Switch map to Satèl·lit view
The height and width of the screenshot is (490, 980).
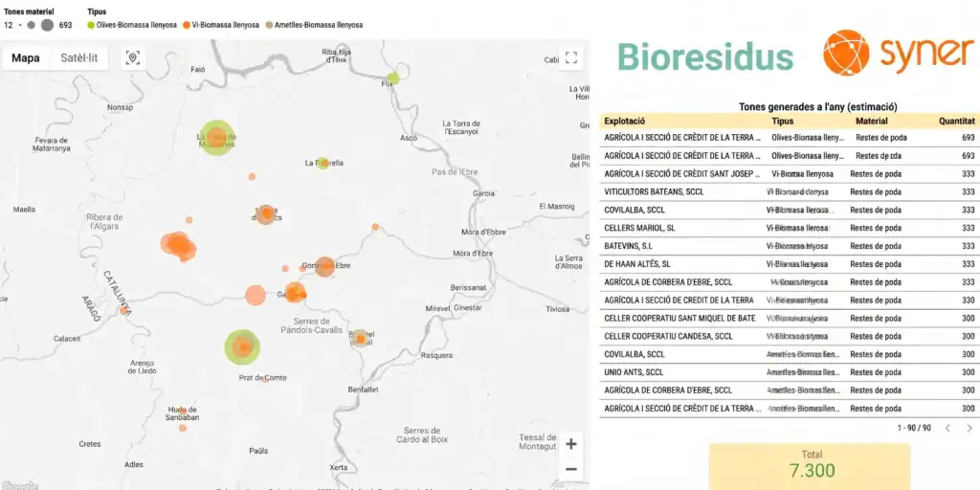78,58
